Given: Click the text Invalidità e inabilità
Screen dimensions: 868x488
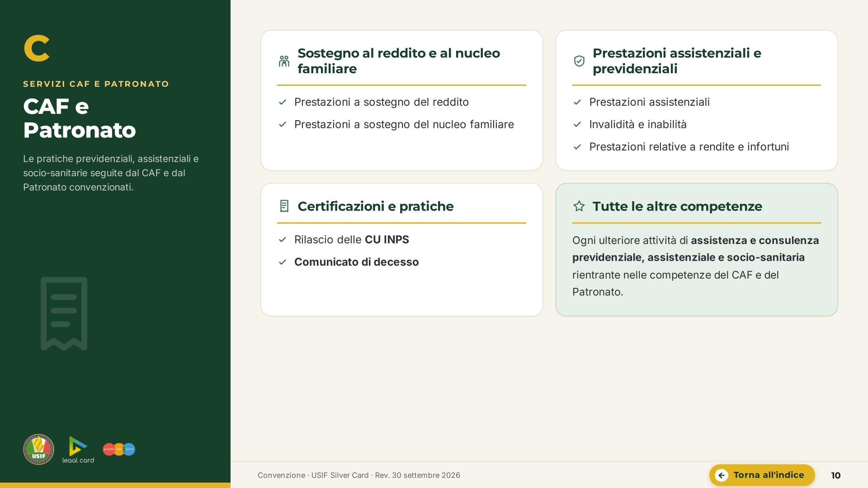Looking at the screenshot, I should click(638, 124).
